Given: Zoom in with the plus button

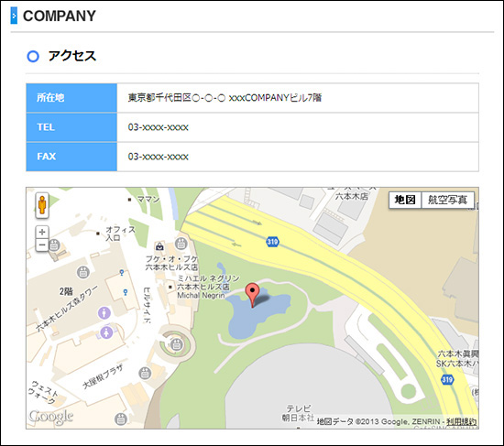Looking at the screenshot, I should tap(42, 232).
